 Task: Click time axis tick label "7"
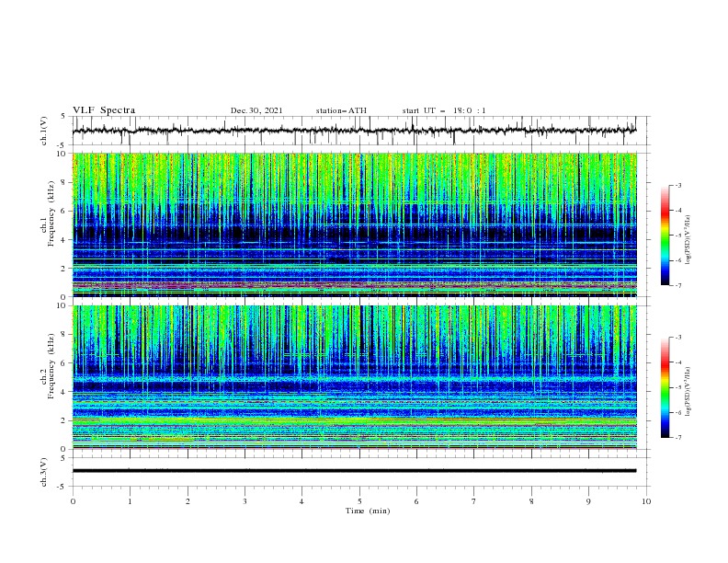pyautogui.click(x=474, y=501)
